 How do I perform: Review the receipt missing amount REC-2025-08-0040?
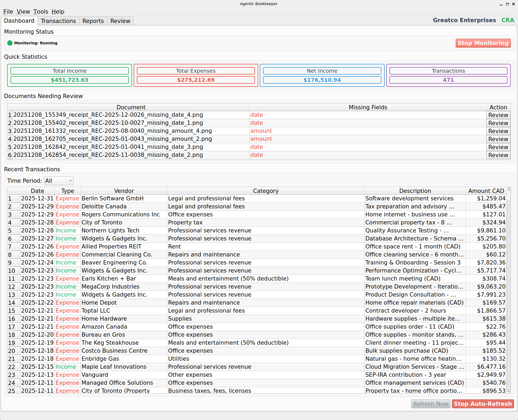[498, 131]
